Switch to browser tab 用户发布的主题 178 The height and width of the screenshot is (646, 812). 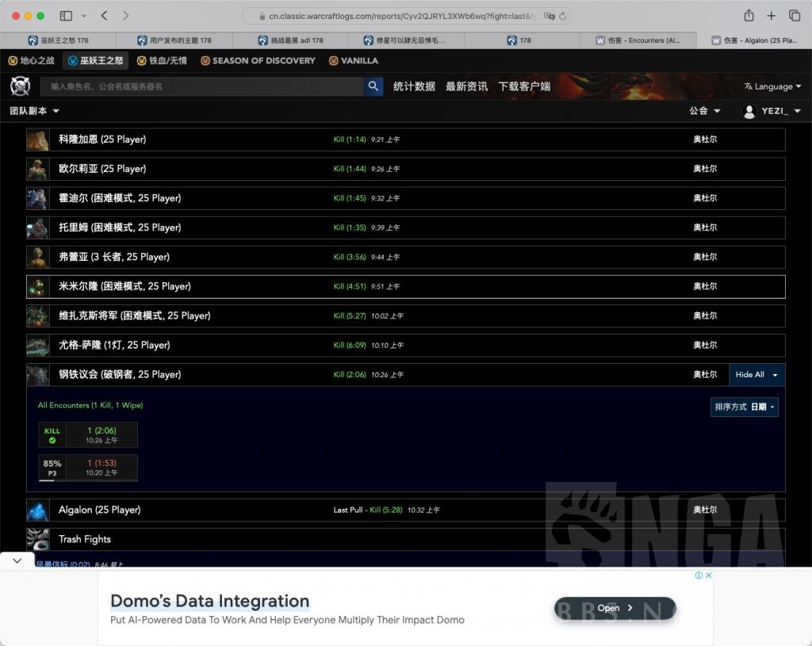pos(174,40)
